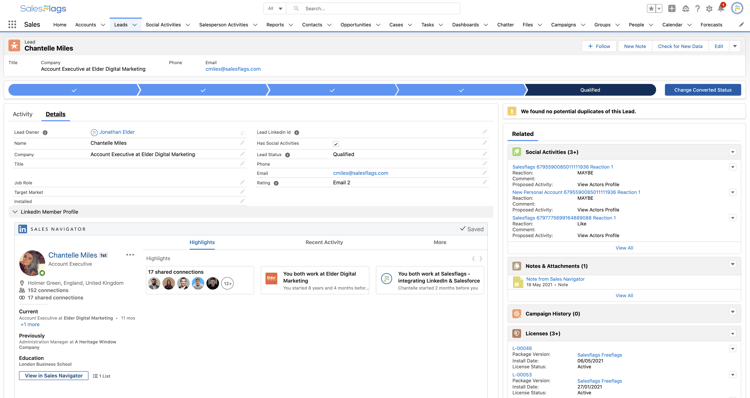This screenshot has height=398, width=750.
Task: Select the Details tab
Action: (55, 114)
